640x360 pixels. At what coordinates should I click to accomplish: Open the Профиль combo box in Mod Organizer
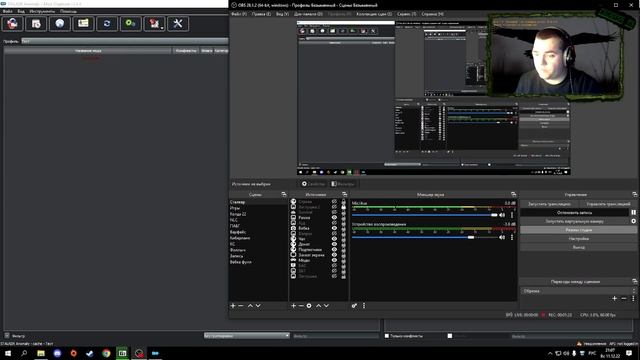(x=124, y=41)
